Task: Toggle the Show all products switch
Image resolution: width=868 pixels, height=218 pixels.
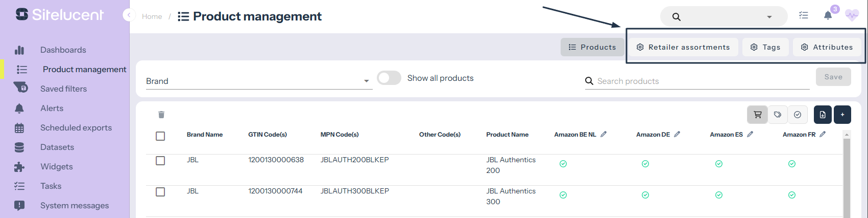Action: [x=389, y=78]
